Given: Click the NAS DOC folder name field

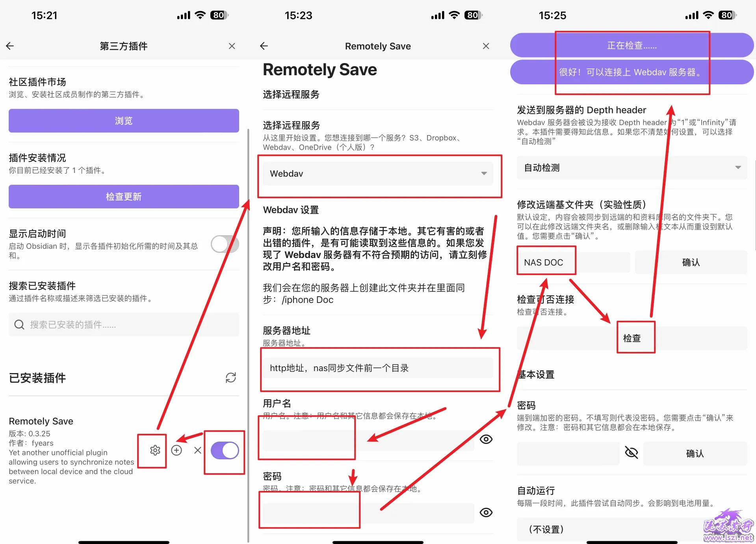Looking at the screenshot, I should [x=573, y=262].
